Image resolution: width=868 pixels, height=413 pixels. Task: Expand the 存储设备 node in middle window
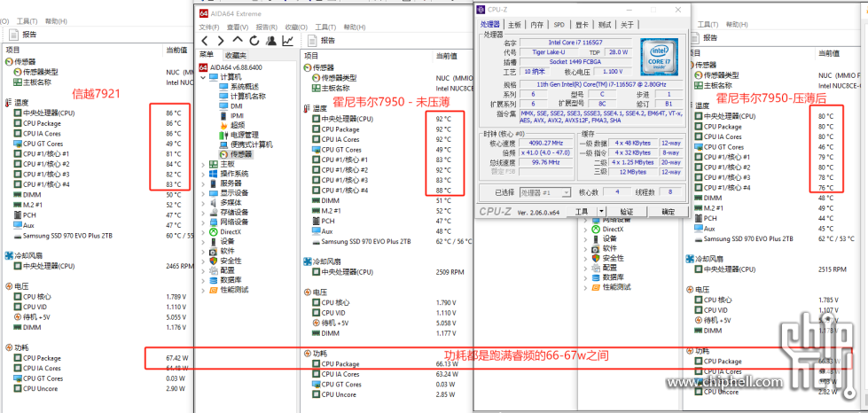point(203,213)
